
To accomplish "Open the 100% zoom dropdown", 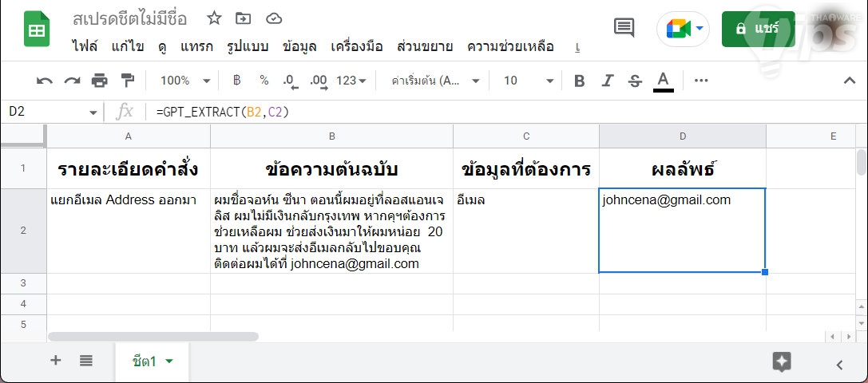I will (185, 81).
